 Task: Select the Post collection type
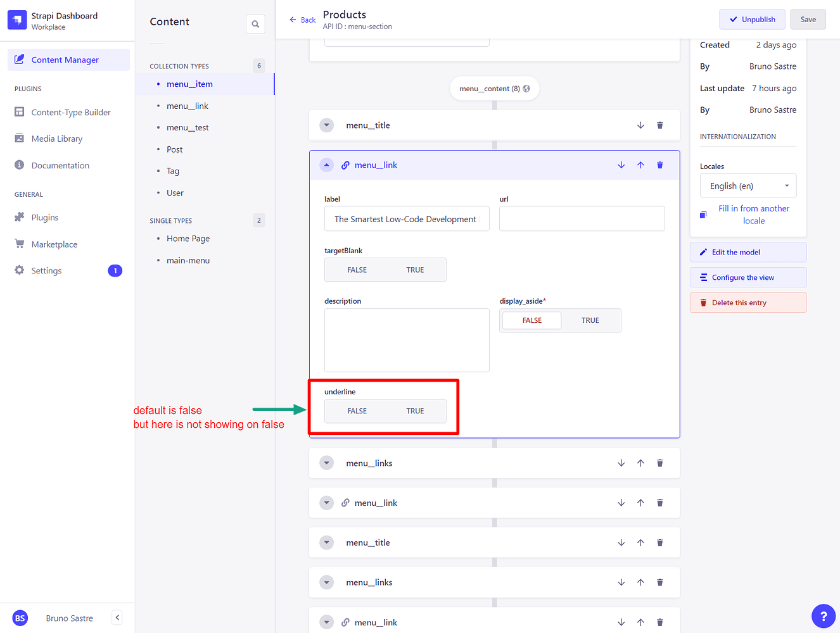[174, 149]
